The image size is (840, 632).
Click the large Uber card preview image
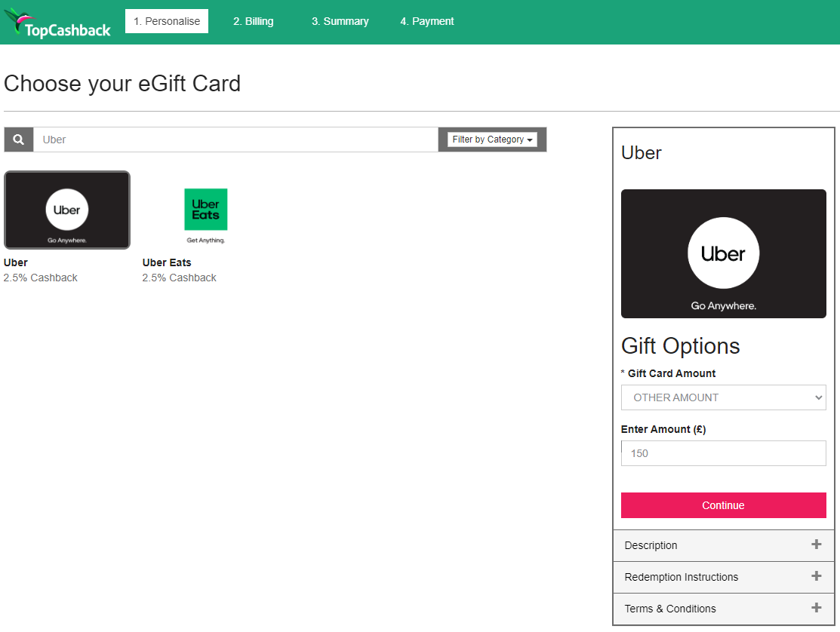pos(723,253)
